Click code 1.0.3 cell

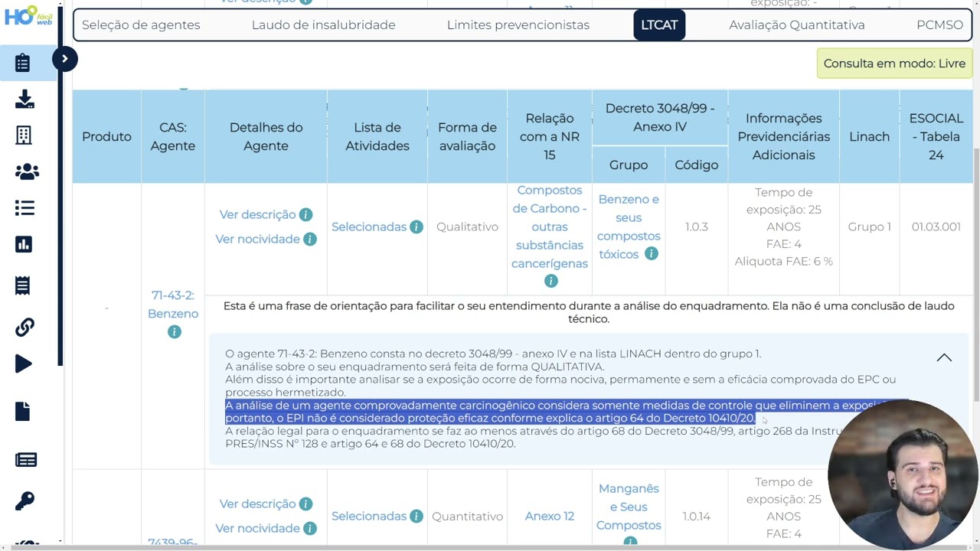(697, 227)
